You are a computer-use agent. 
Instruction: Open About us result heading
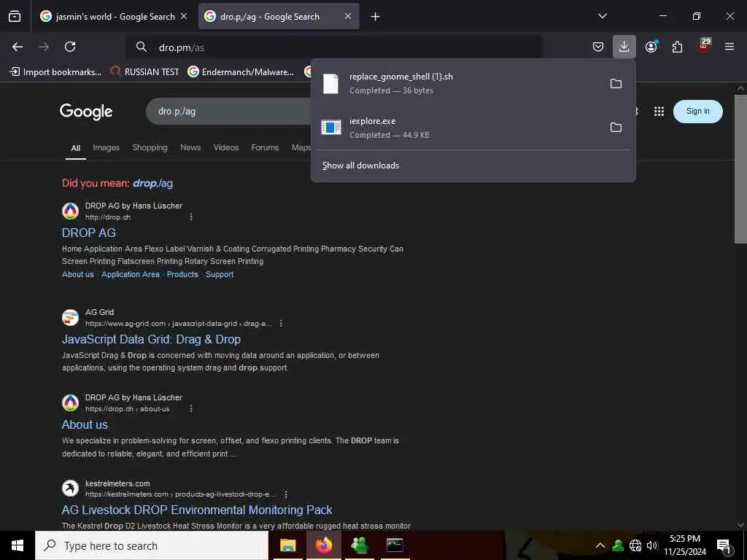[x=85, y=425]
